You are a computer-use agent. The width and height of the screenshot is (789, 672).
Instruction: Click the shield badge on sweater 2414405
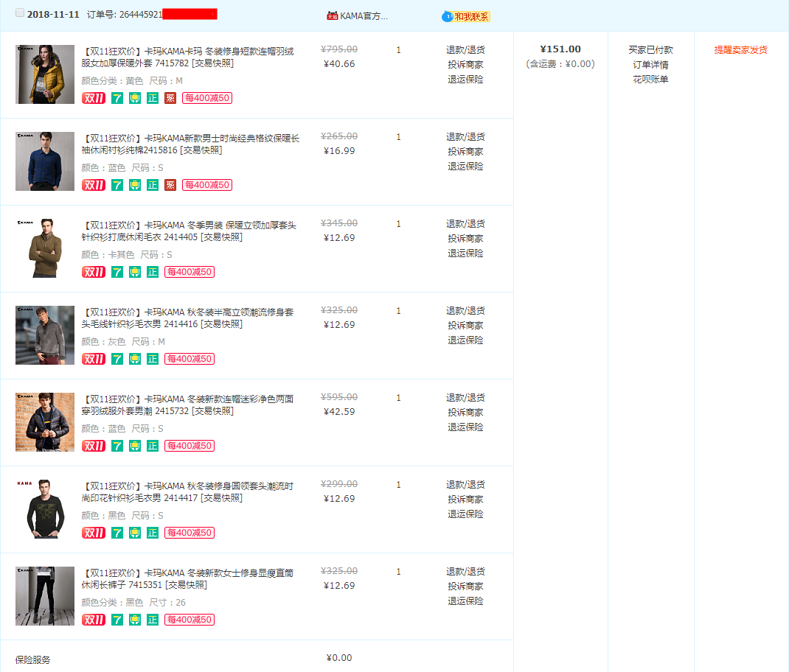tap(135, 272)
